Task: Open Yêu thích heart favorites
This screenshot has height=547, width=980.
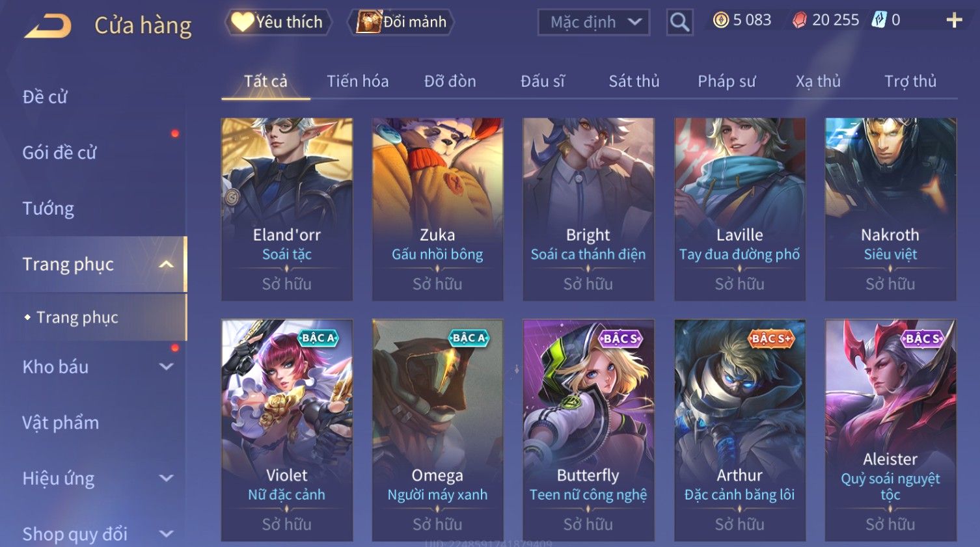Action: tap(278, 22)
